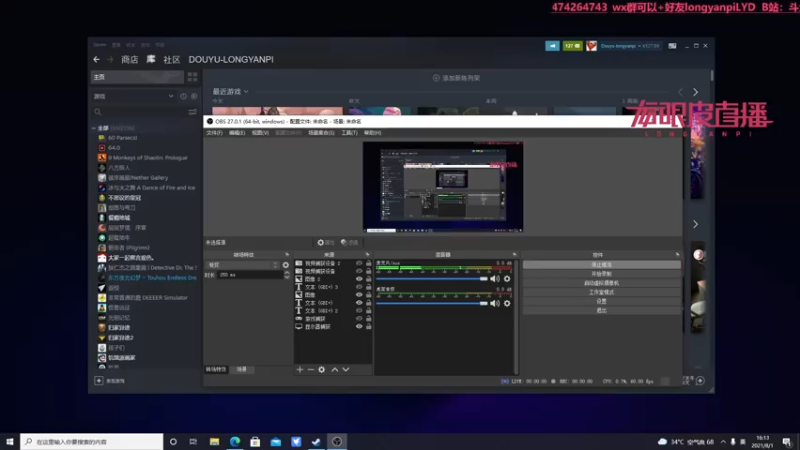Open 桌面音频 audio settings gear

coord(507,303)
